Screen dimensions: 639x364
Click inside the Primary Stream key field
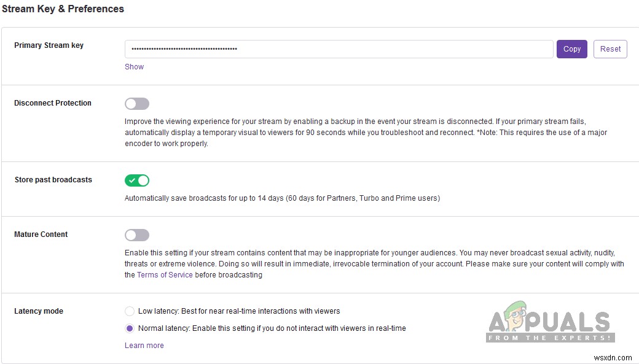339,49
